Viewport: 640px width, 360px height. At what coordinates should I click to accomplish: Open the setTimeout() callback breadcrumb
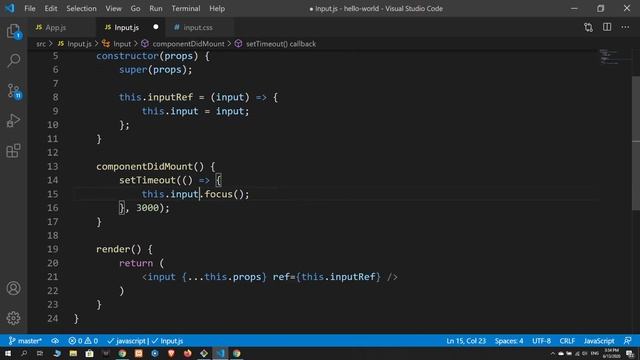pyautogui.click(x=276, y=44)
